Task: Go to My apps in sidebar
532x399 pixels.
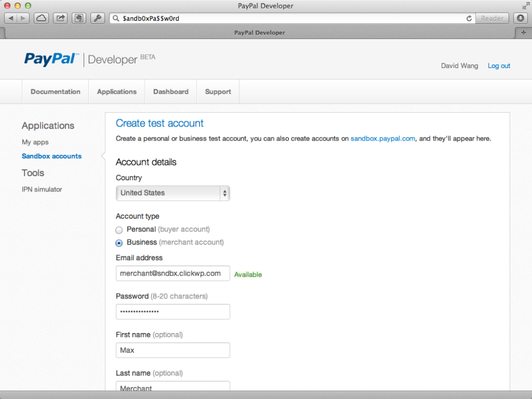Action: click(35, 142)
